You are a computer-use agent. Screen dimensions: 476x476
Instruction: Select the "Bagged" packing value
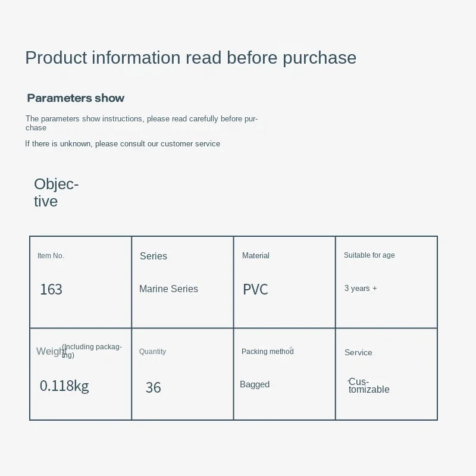[255, 385]
